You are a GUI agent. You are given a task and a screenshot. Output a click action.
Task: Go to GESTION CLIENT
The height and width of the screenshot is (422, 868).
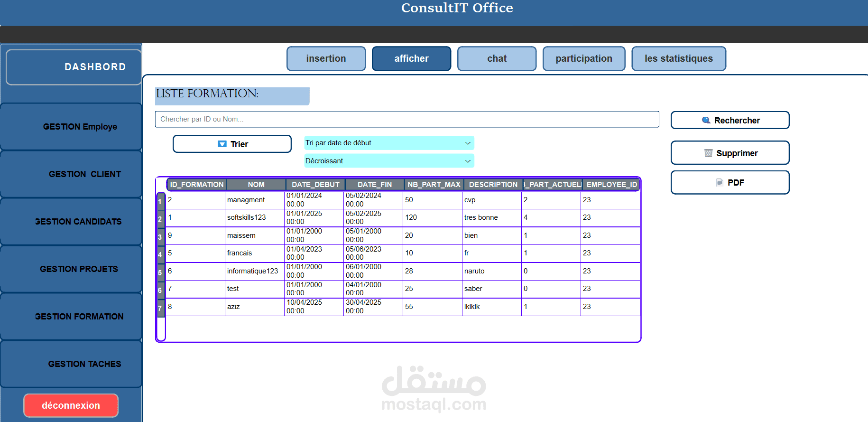coord(71,174)
